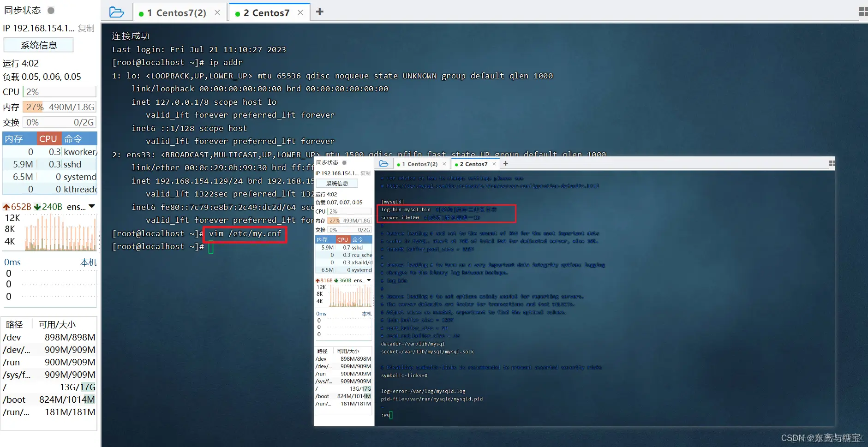Expand the inset window's ens network interface dropdown
The height and width of the screenshot is (447, 868).
click(x=369, y=280)
